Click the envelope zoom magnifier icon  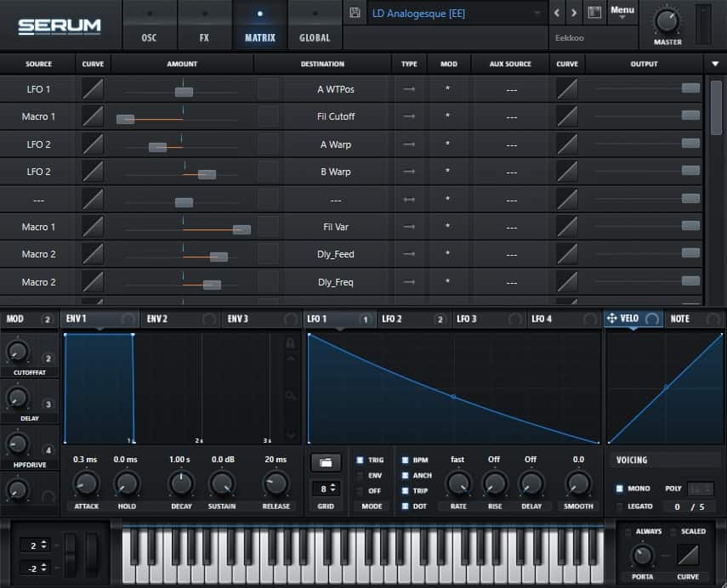[x=291, y=395]
